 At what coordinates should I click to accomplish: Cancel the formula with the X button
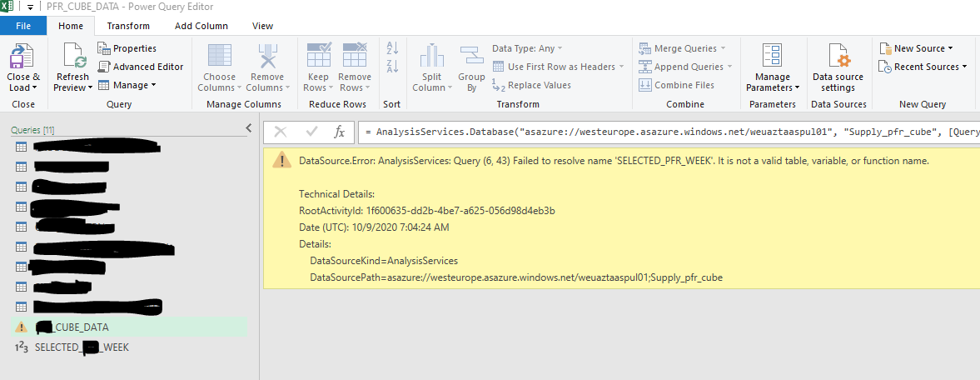pyautogui.click(x=281, y=132)
